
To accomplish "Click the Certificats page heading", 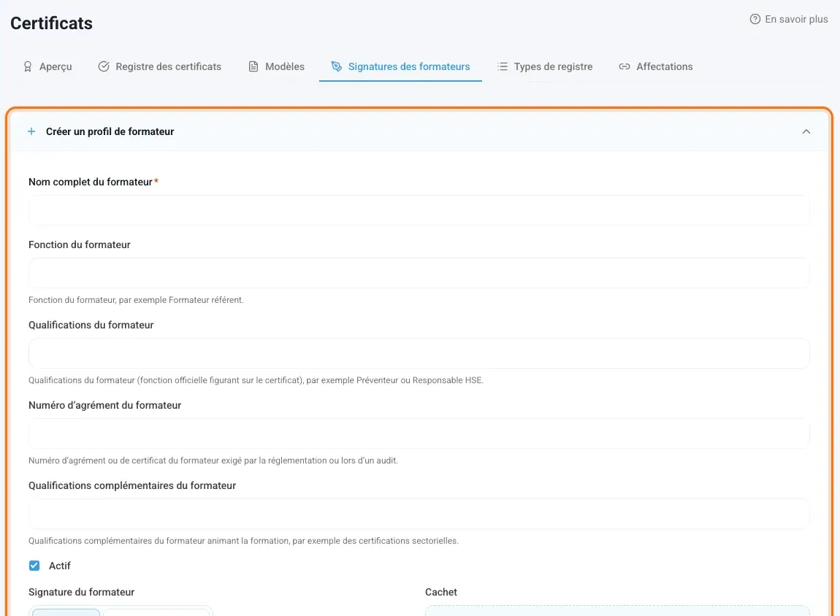I will click(x=51, y=23).
